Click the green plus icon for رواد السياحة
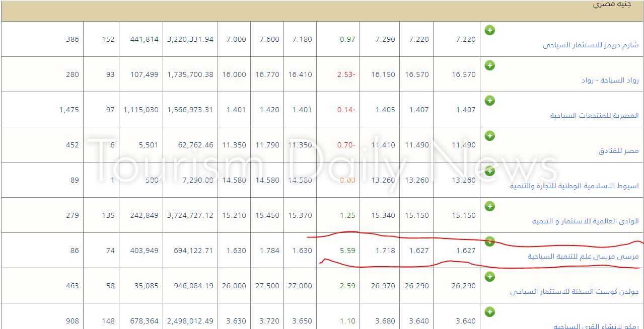Screen dimensions: 644x329 pyautogui.click(x=489, y=65)
